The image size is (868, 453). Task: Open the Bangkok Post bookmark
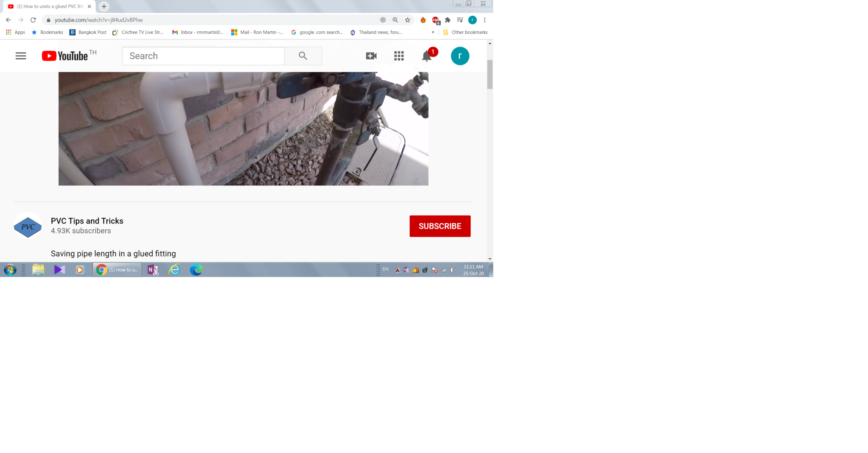[88, 32]
